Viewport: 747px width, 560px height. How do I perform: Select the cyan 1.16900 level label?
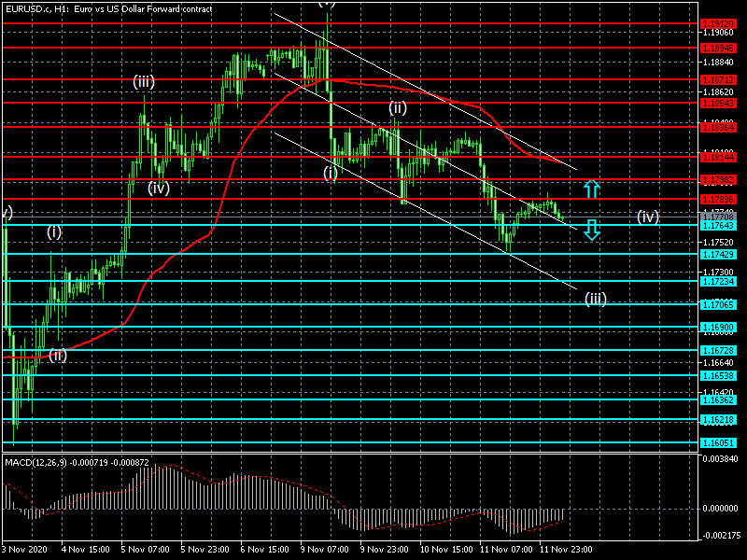coord(718,328)
